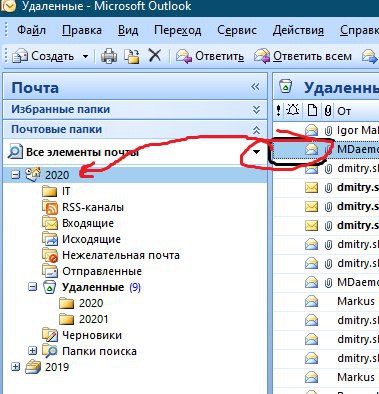Click the Ответить всем button

tap(303, 56)
